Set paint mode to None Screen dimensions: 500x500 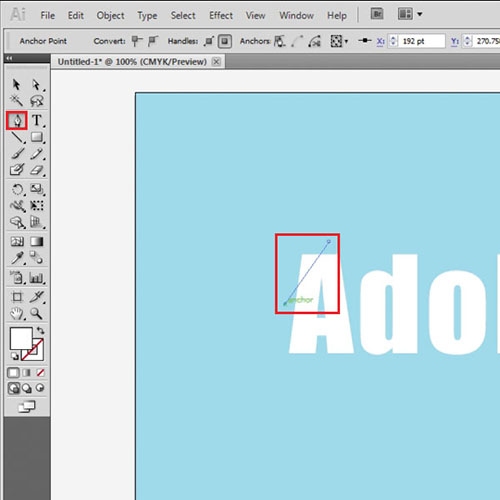pos(40,372)
